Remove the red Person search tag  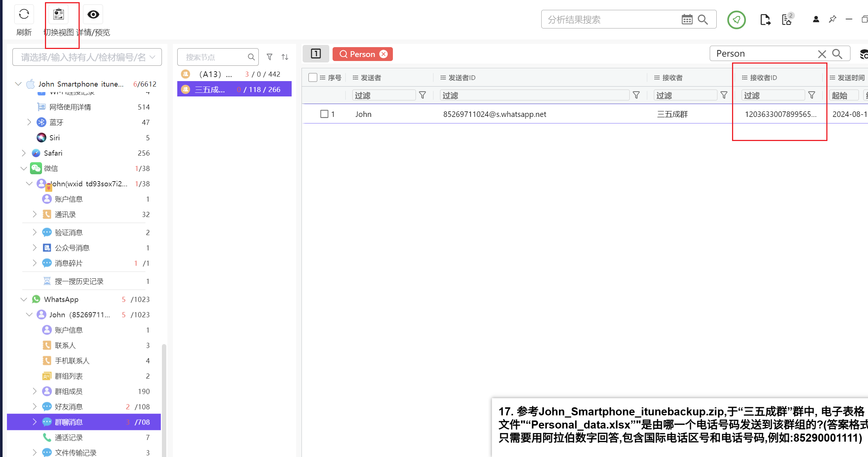pos(383,54)
